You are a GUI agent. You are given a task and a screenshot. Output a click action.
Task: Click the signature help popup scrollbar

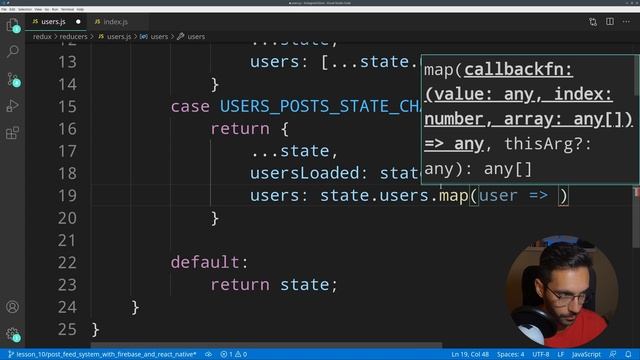click(637, 76)
